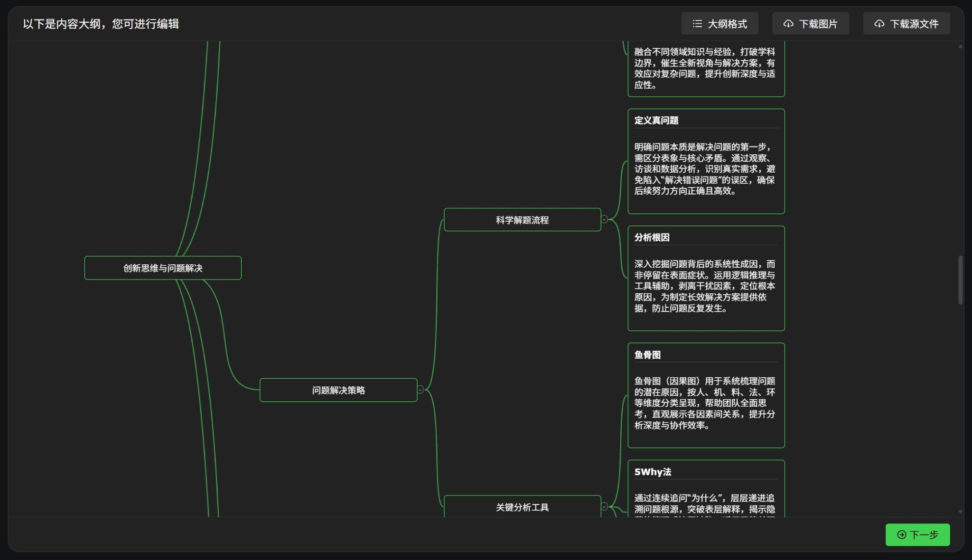The image size is (972, 560).
Task: Click the circled arrow icon inside 下一步 button
Action: 901,535
